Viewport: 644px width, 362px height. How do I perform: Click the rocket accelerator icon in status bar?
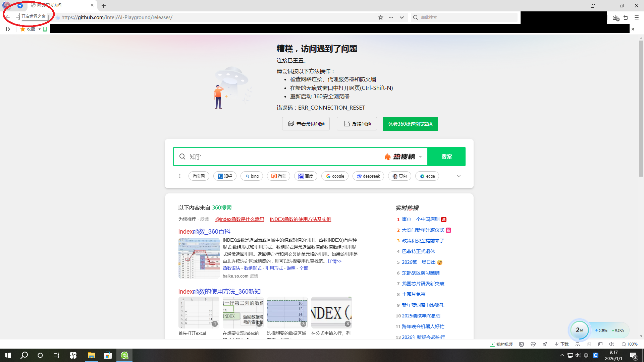click(x=545, y=344)
